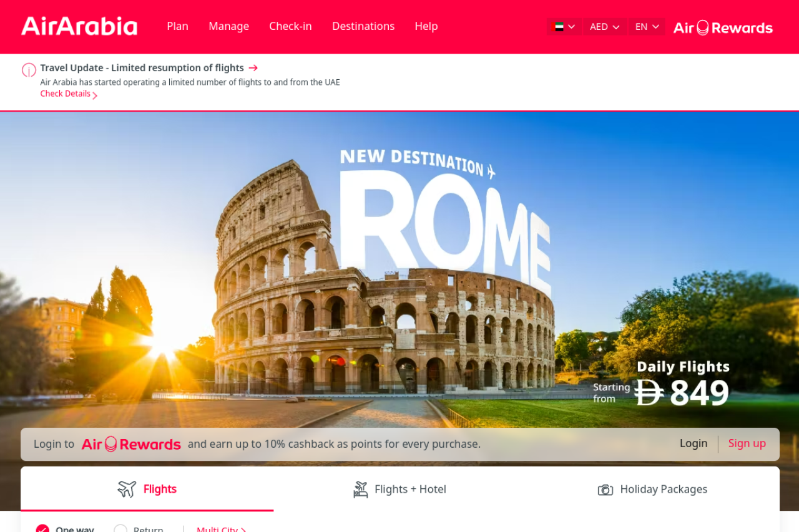Image resolution: width=799 pixels, height=532 pixels.
Task: Click the arrow icon beside Travel Update heading
Action: 253,68
